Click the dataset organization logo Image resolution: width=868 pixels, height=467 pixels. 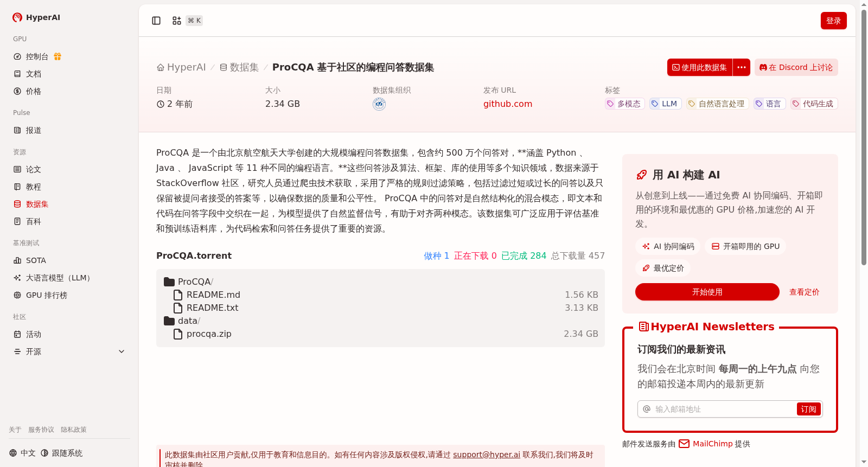pos(379,104)
